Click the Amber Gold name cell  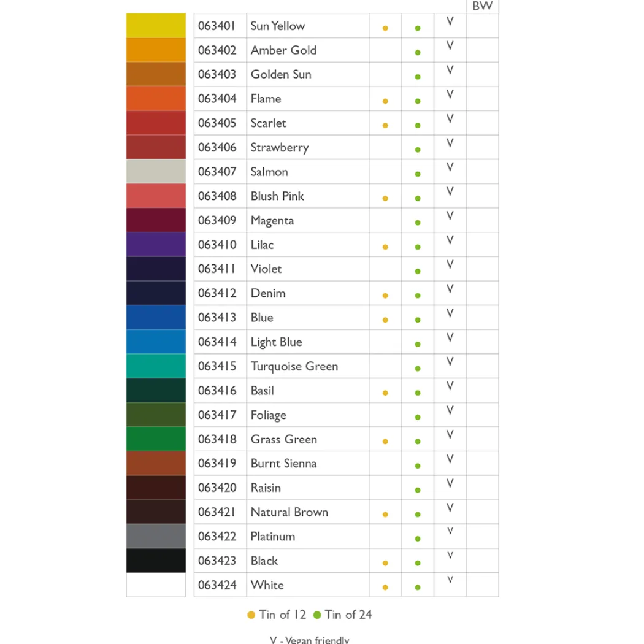(x=308, y=50)
